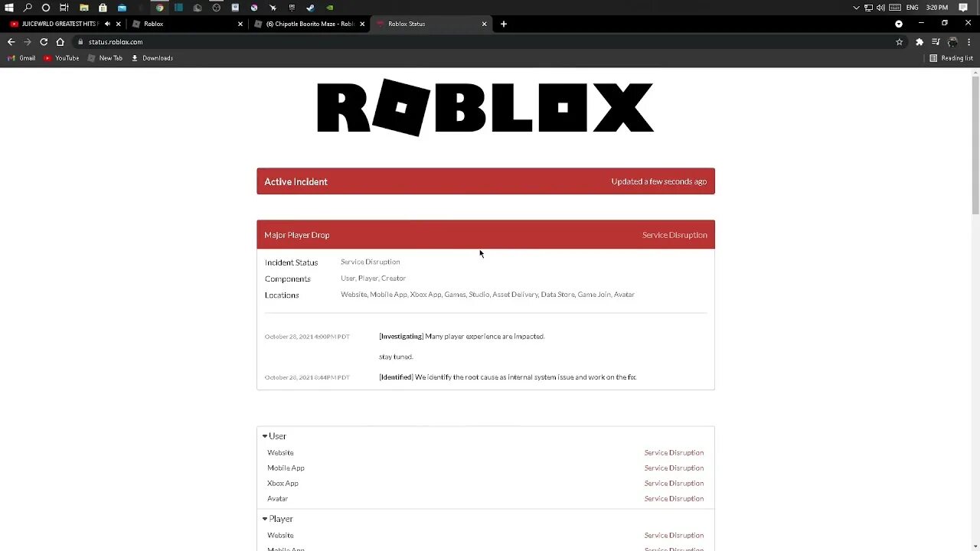Open the clock showing 3:20 PM
Viewport: 980px width, 551px height.
[x=937, y=8]
